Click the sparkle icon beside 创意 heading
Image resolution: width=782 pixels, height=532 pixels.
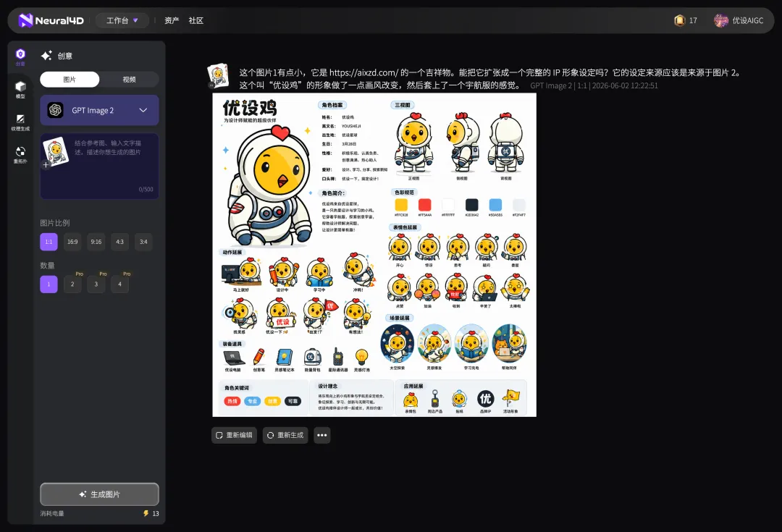[46, 56]
